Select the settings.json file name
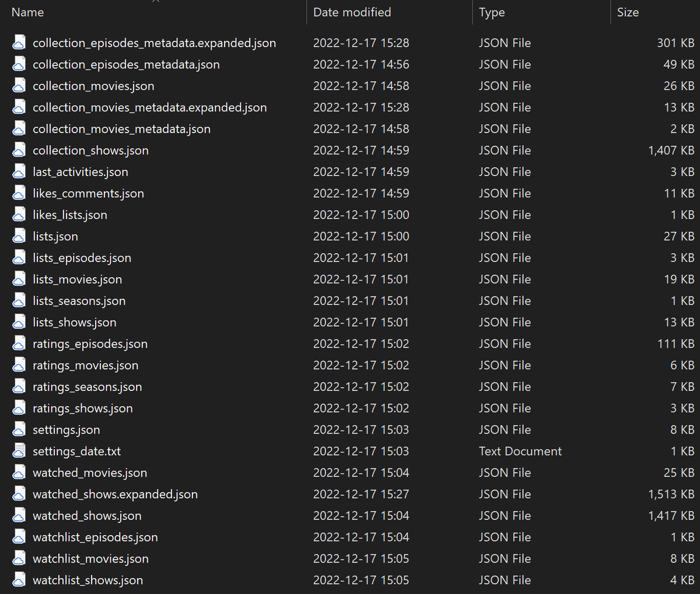This screenshot has width=700, height=594. click(x=66, y=430)
